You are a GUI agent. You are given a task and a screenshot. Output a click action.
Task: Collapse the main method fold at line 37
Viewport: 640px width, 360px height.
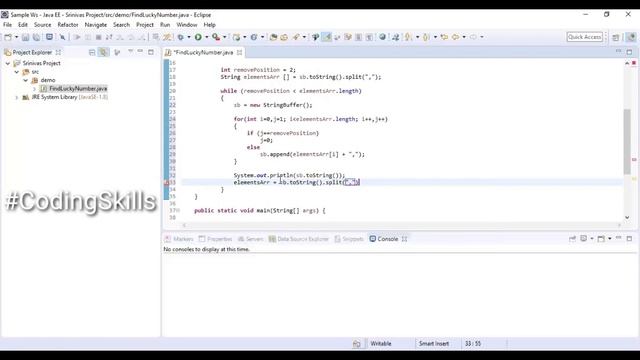click(x=178, y=211)
